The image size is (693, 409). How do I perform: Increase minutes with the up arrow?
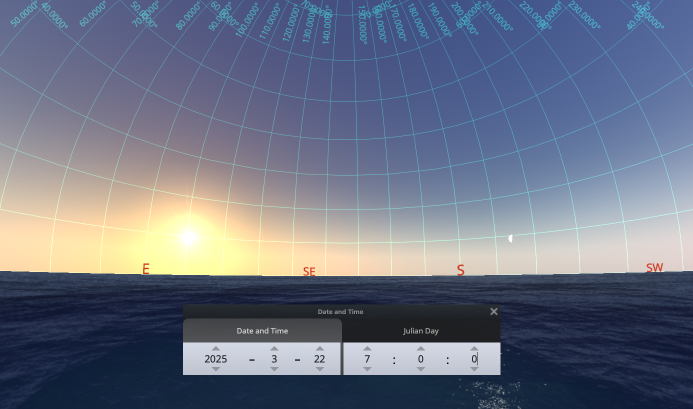tap(420, 348)
